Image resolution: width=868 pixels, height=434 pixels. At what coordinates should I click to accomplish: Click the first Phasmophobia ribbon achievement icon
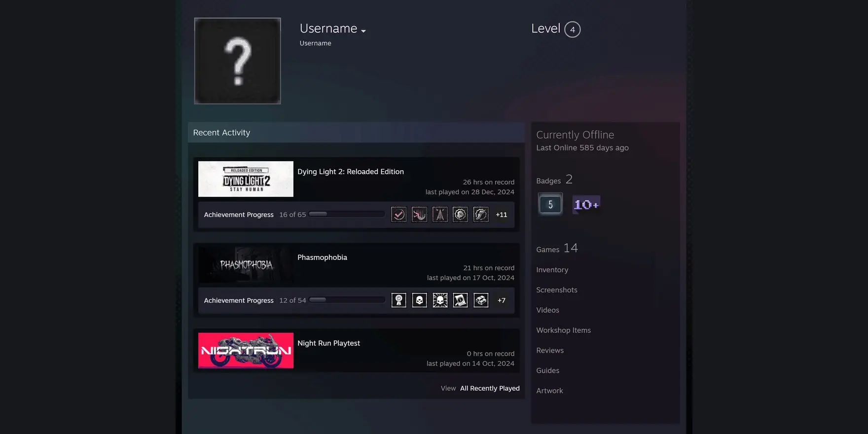(398, 300)
